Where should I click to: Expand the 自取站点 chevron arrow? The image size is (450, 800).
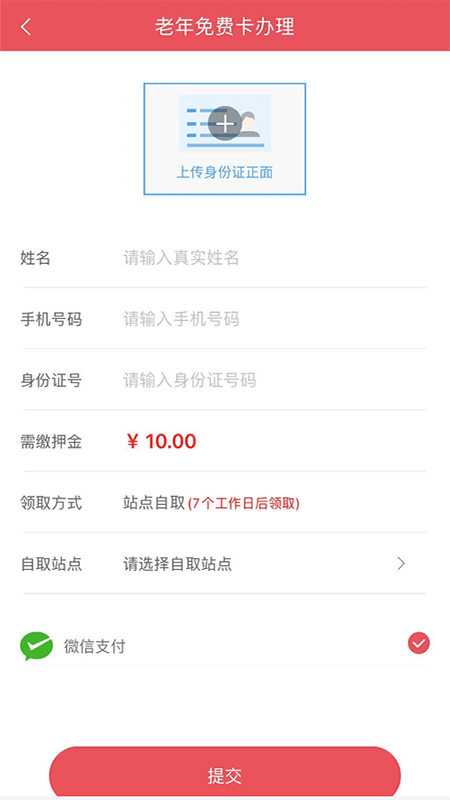401,564
